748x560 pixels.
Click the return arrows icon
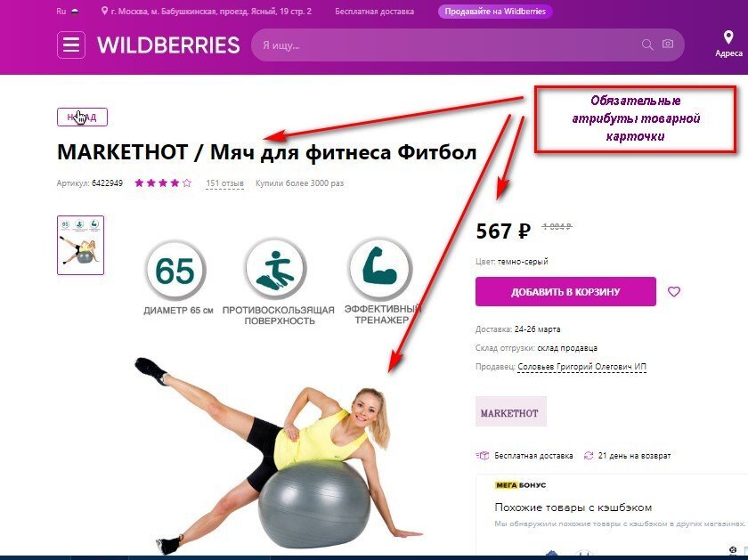pyautogui.click(x=589, y=456)
